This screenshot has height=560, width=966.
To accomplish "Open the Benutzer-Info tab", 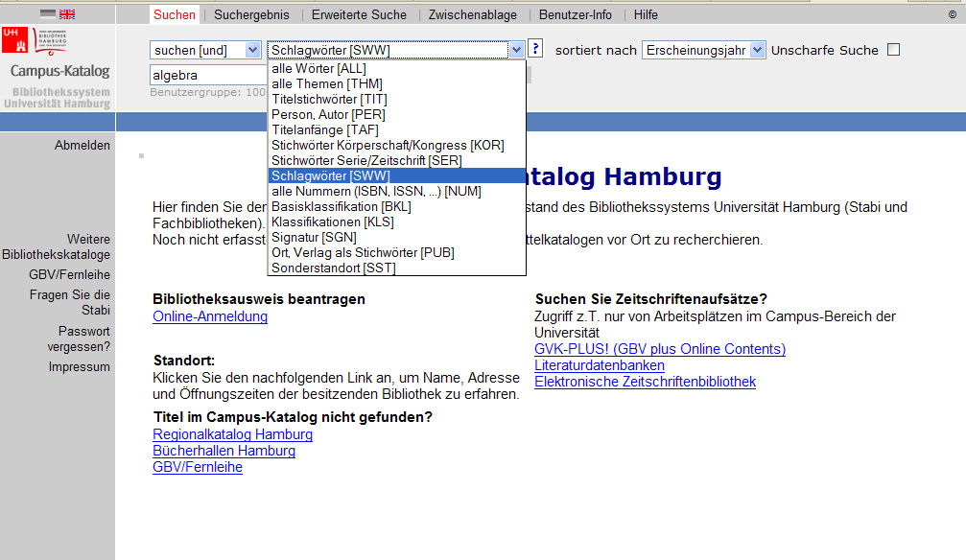I will 576,14.
